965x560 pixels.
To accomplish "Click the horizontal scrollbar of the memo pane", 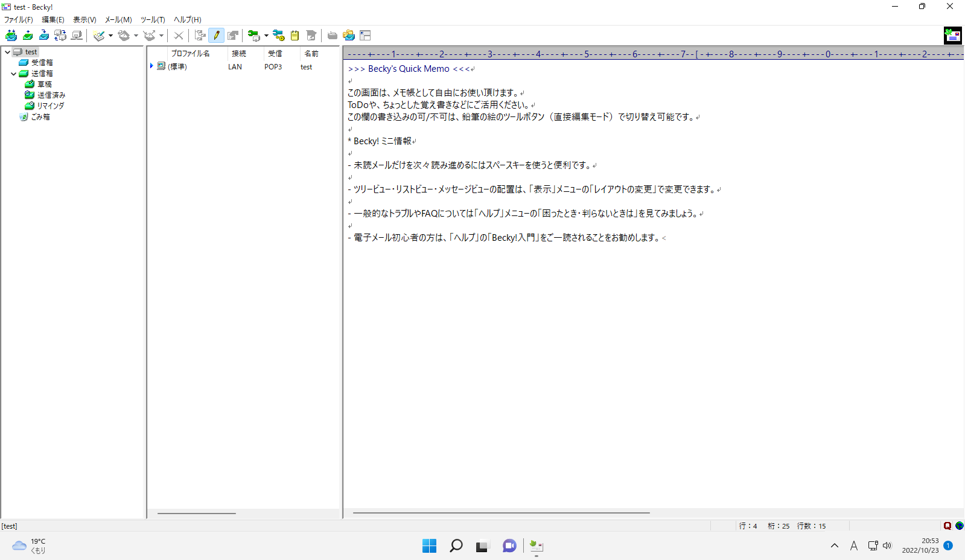I will (x=501, y=513).
